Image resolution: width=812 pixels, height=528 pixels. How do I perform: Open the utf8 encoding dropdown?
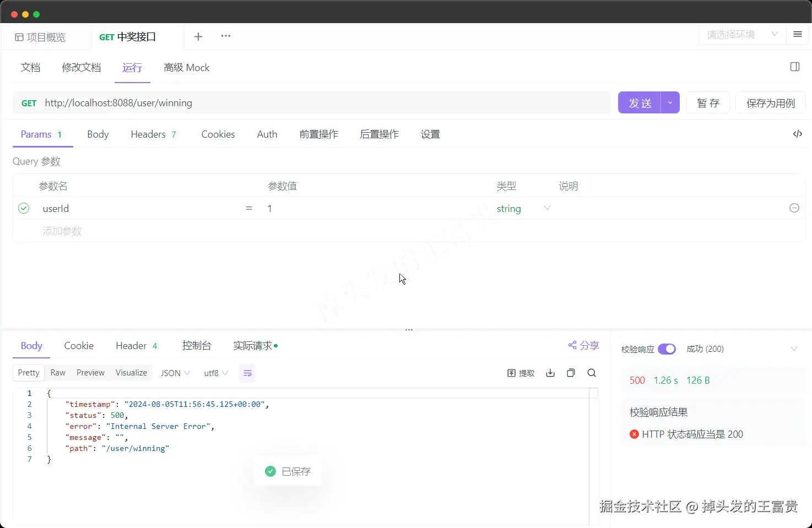(216, 373)
